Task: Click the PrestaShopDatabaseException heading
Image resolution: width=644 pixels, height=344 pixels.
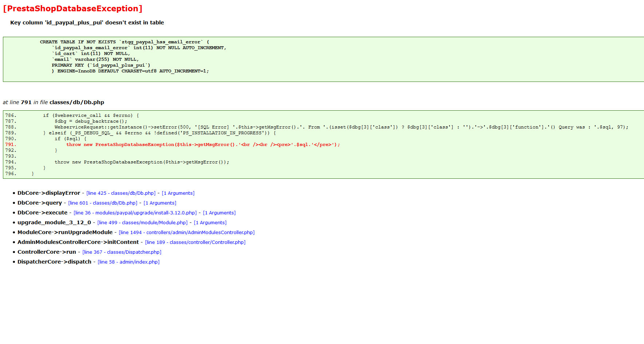Action: 72,8
